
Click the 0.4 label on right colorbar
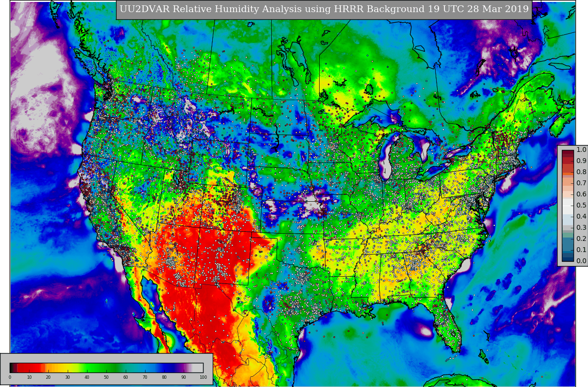point(581,217)
